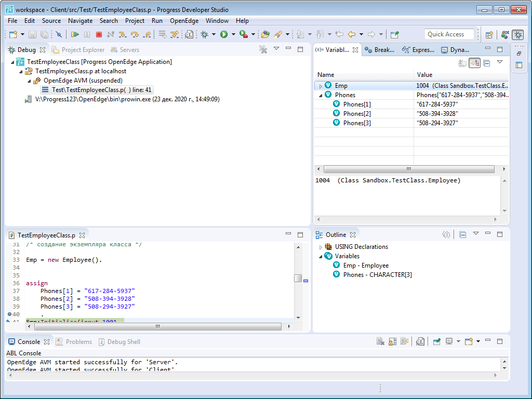Click the editor horizontal scrollbar thumb

158,326
